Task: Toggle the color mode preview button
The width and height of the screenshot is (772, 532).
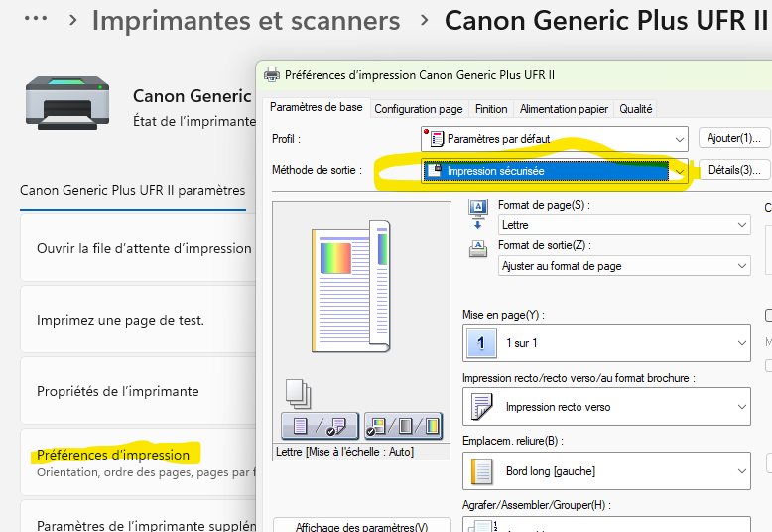Action: (404, 426)
